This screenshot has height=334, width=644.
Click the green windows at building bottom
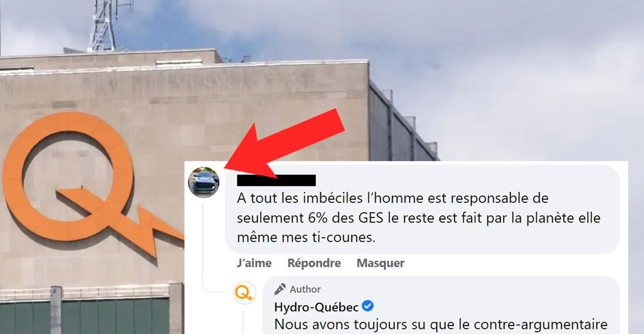click(84, 316)
